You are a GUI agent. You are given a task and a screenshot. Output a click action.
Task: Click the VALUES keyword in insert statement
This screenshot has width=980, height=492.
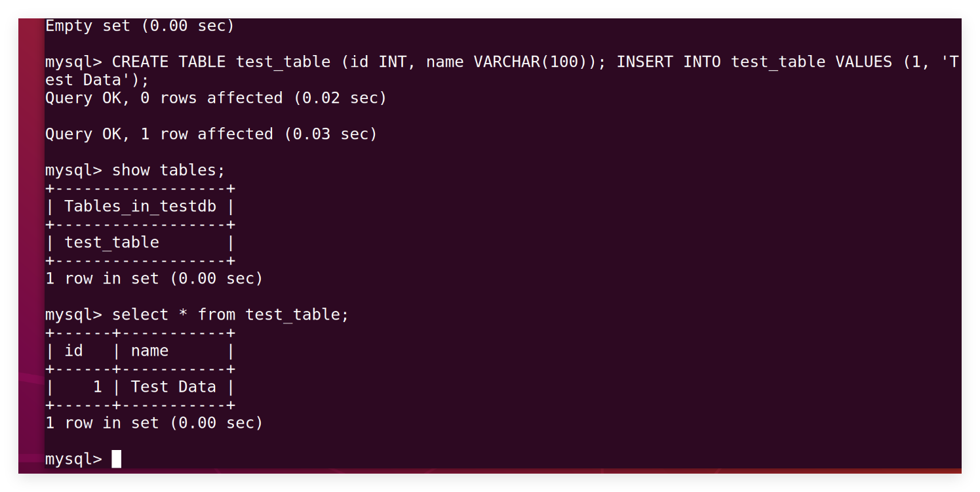(863, 62)
